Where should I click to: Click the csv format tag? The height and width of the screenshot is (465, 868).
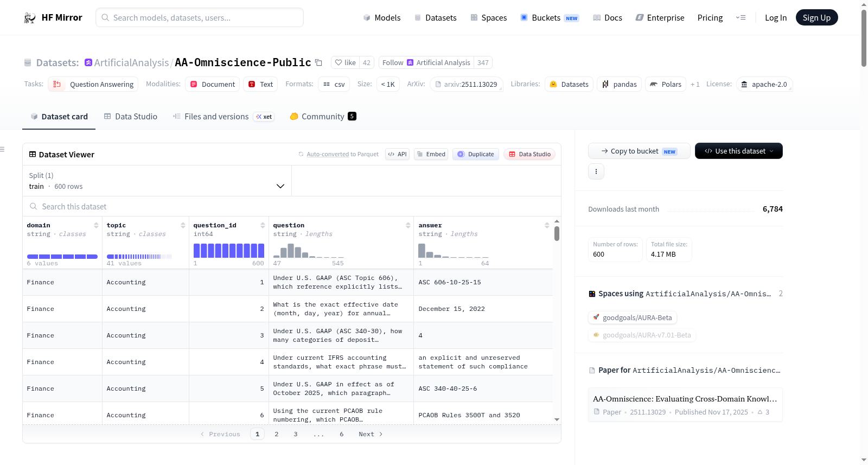tap(334, 84)
